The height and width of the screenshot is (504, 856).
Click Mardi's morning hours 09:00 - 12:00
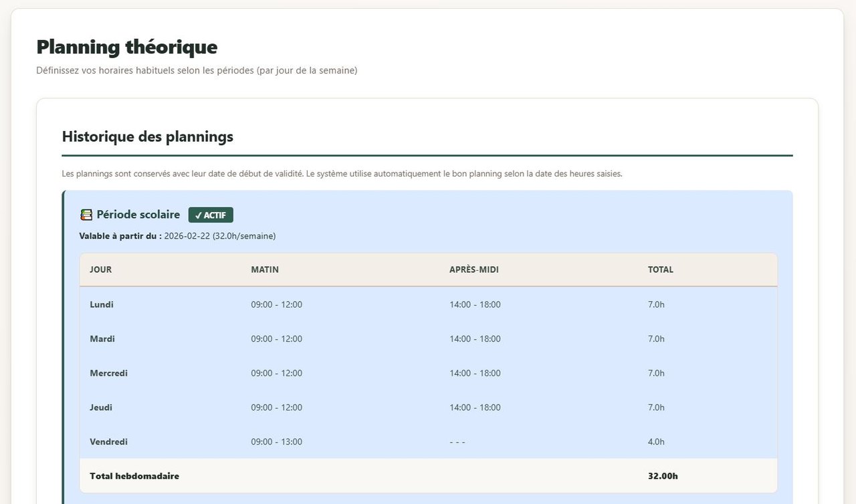click(x=276, y=339)
